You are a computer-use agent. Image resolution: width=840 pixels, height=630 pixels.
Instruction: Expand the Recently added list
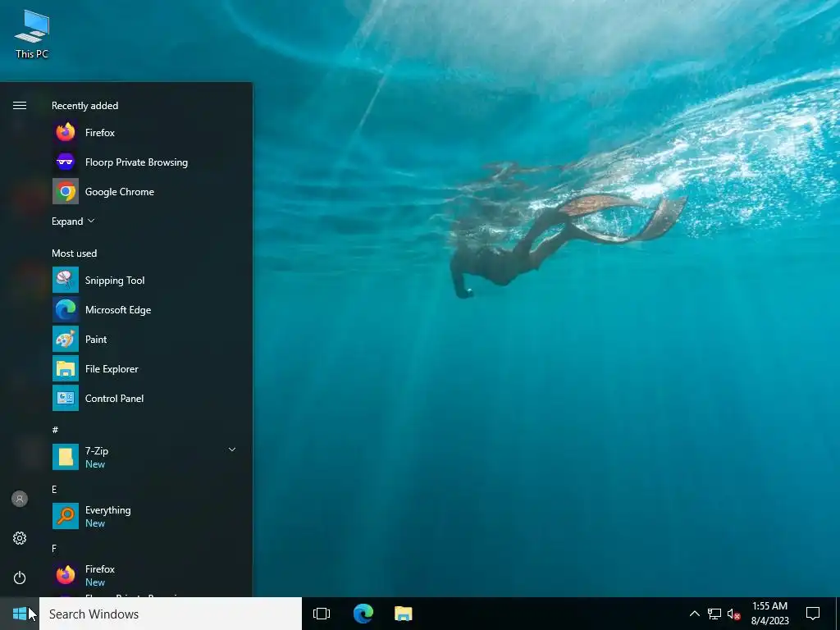click(x=73, y=221)
